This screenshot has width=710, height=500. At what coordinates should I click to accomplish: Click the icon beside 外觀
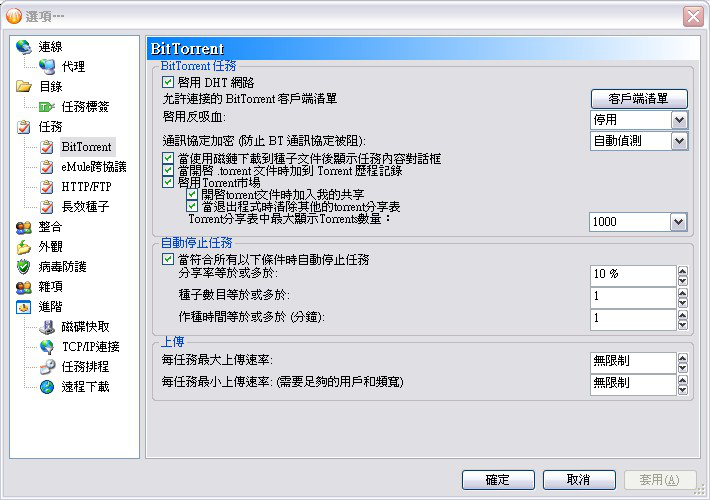(24, 247)
